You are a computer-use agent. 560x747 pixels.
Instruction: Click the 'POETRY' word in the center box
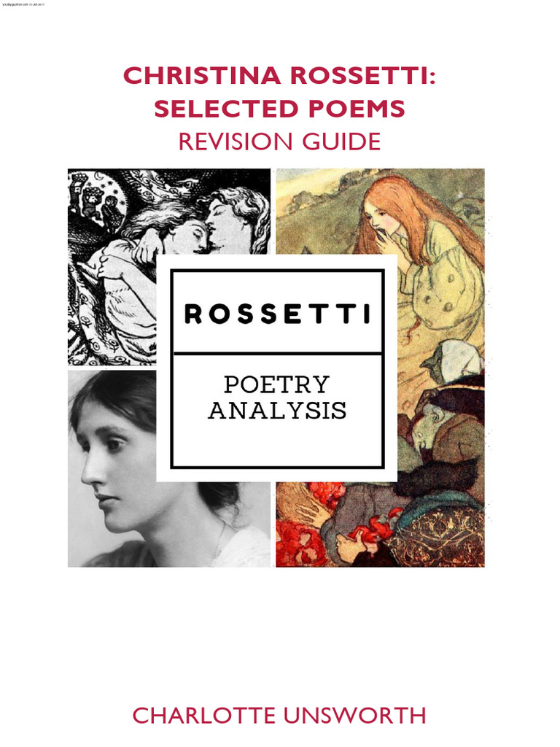pyautogui.click(x=276, y=384)
